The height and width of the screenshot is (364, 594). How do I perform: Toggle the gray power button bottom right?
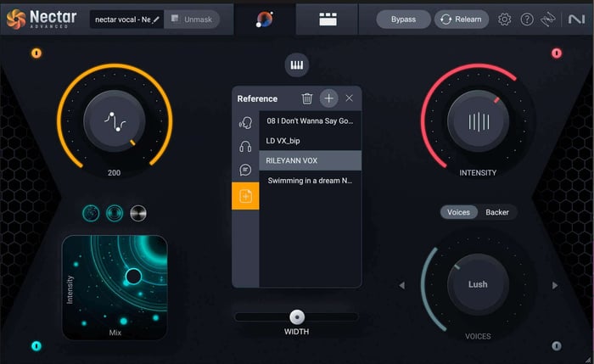click(x=556, y=345)
